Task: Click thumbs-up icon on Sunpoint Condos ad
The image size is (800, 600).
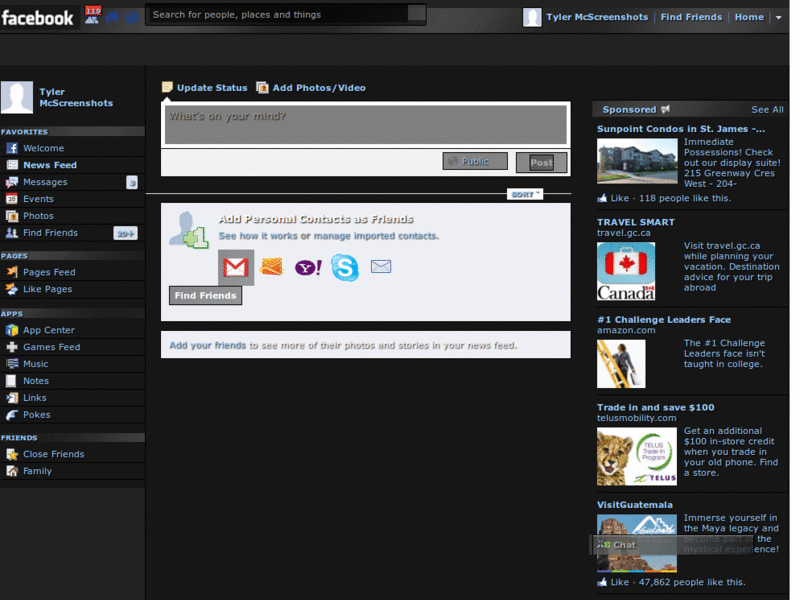Action: pos(602,198)
